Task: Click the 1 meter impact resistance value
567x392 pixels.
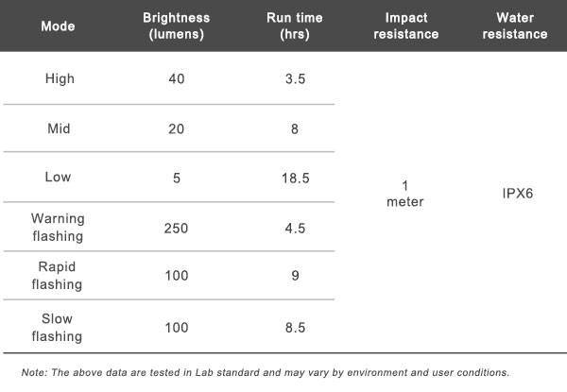Action: click(x=405, y=193)
